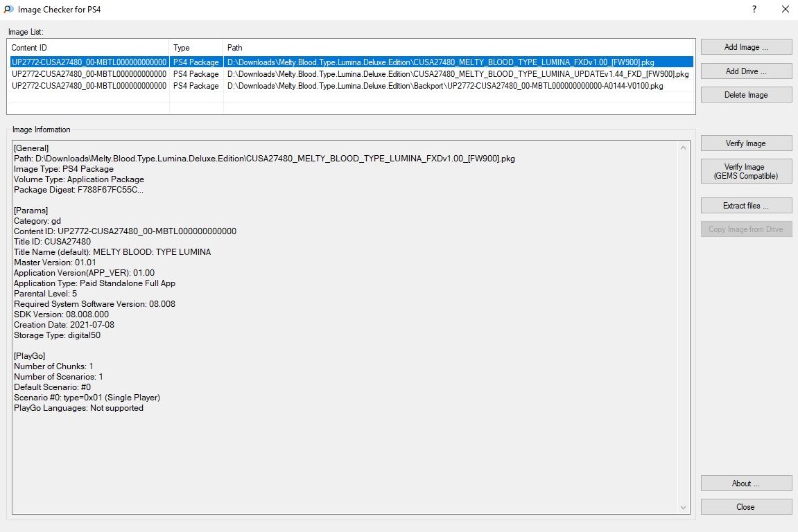This screenshot has width=798, height=532.
Task: Click the SDK Version: 08.008.000 line
Action: tap(61, 314)
